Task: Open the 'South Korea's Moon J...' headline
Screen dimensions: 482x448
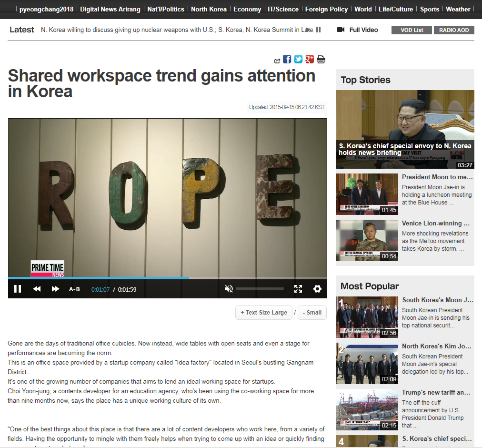Action: click(437, 300)
